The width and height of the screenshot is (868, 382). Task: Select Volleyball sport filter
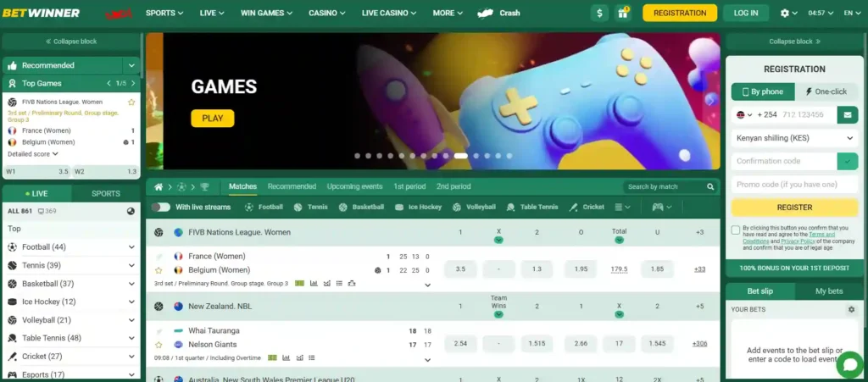[474, 207]
